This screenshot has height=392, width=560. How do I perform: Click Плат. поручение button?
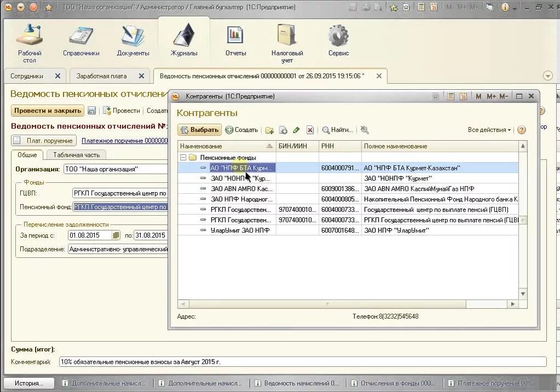[44, 141]
